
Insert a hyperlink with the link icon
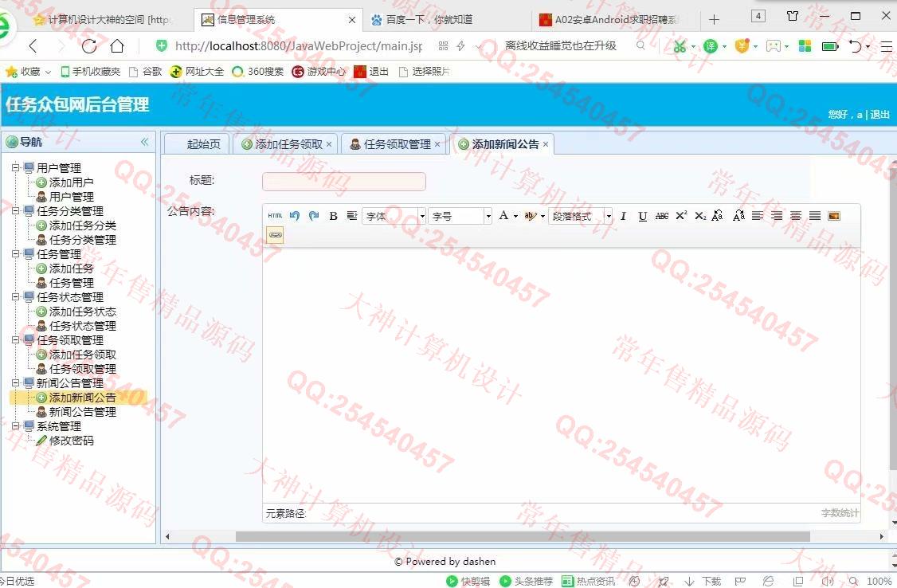point(275,234)
